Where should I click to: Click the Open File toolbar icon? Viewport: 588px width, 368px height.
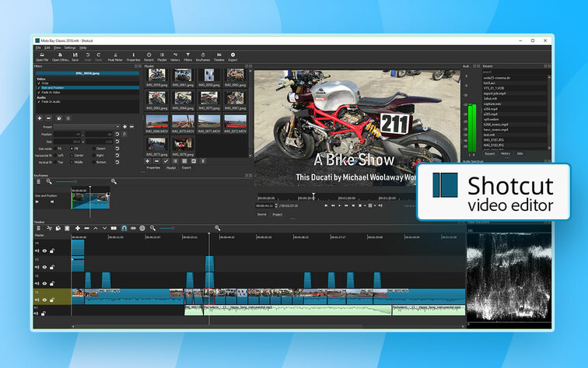[x=42, y=57]
